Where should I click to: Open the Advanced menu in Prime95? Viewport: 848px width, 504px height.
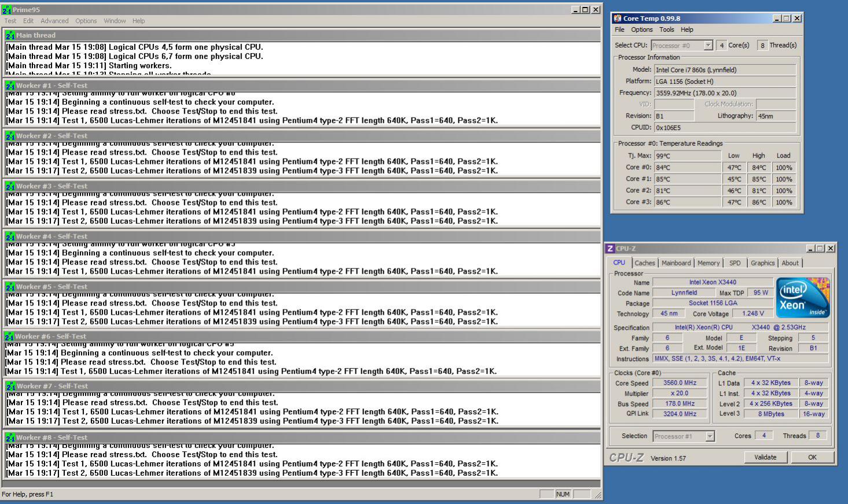click(x=54, y=21)
